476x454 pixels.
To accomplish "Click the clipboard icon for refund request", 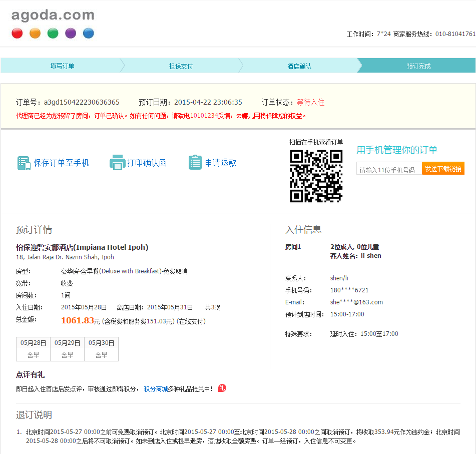I will point(195,163).
